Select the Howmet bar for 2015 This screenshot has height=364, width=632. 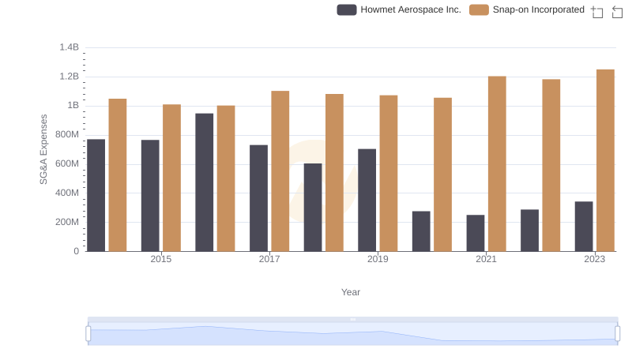[x=150, y=196]
